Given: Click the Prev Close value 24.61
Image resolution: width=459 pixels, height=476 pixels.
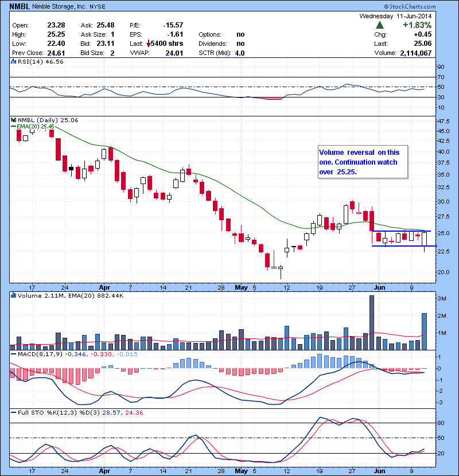Looking at the screenshot, I should tap(56, 53).
